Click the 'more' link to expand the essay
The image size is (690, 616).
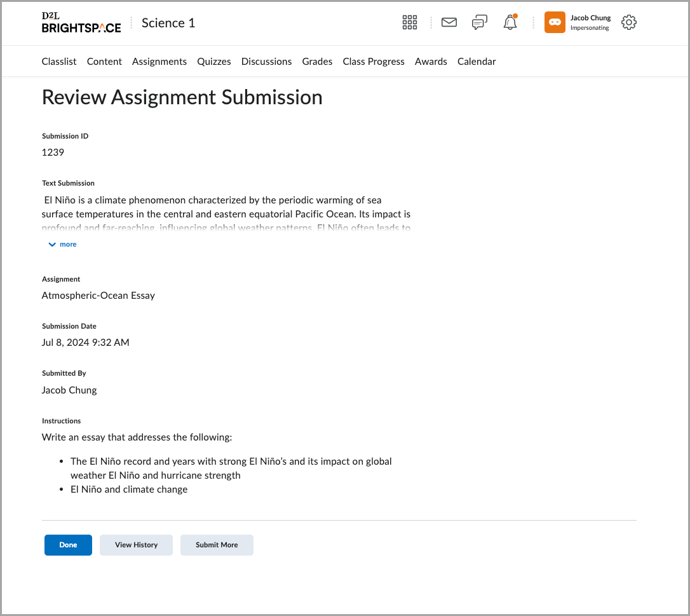[68, 245]
